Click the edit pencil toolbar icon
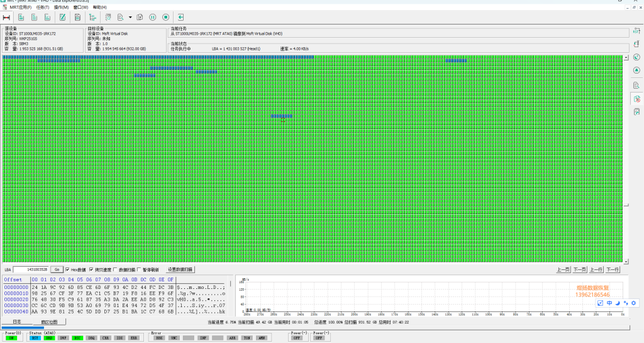 coord(62,17)
